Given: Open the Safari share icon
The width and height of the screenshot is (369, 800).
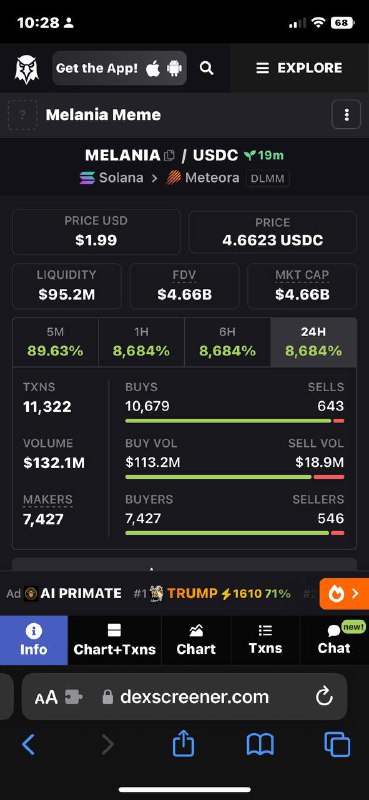Looking at the screenshot, I should [184, 744].
